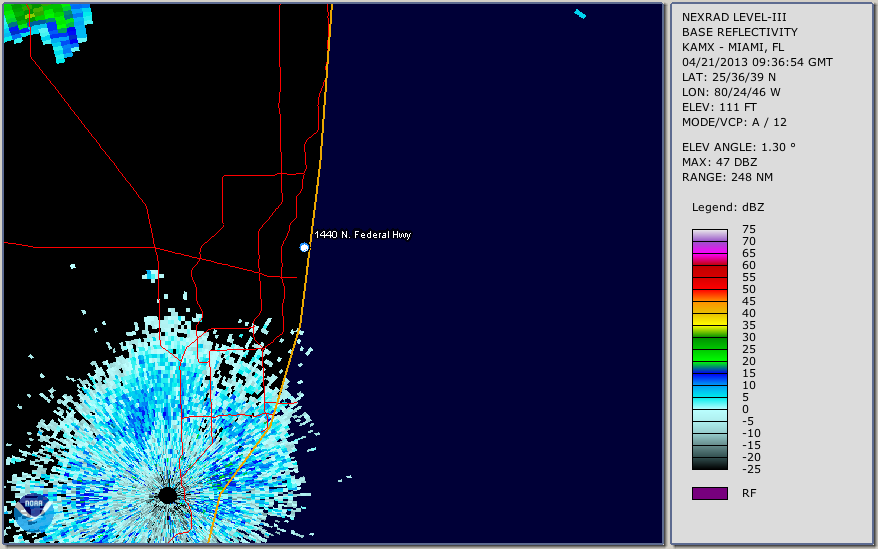Click the '75' legend scale number
This screenshot has width=878, height=549.
pos(749,229)
